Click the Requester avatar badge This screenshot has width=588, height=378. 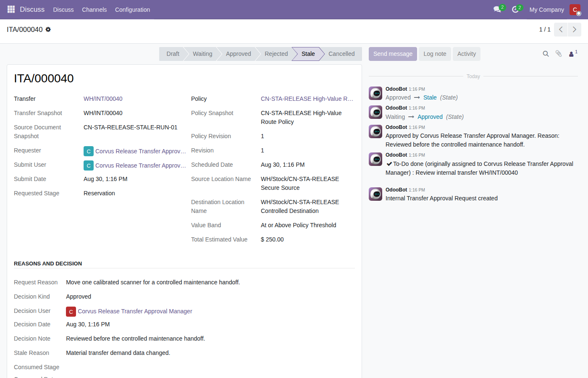point(89,151)
